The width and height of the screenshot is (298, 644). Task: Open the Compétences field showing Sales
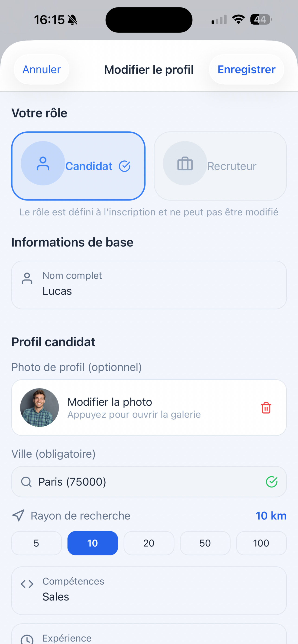point(149,590)
